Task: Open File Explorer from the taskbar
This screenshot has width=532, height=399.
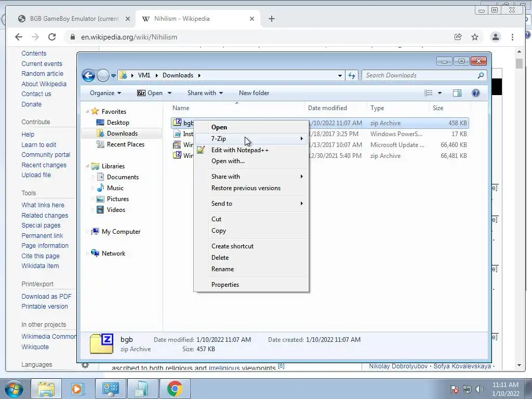Action: [x=46, y=389]
